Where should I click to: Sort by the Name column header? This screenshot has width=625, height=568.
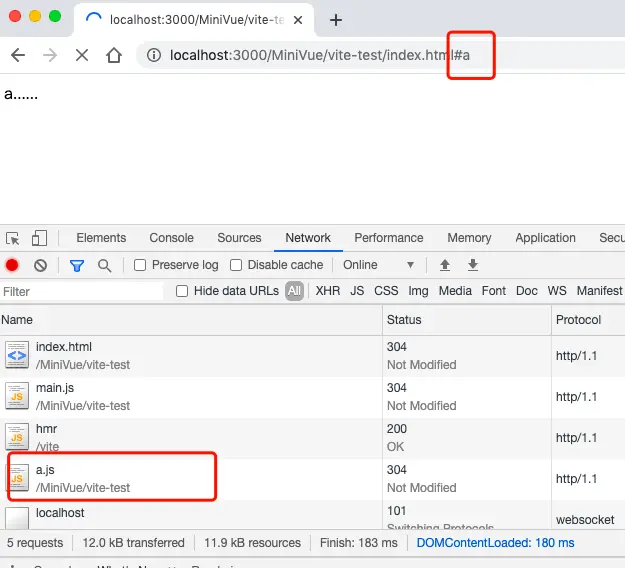pyautogui.click(x=191, y=320)
